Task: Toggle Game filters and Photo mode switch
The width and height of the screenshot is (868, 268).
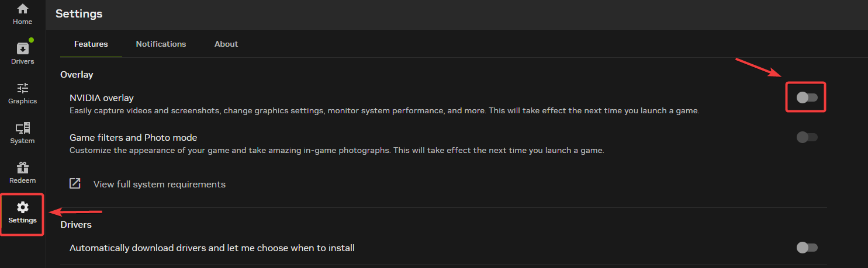Action: (807, 137)
